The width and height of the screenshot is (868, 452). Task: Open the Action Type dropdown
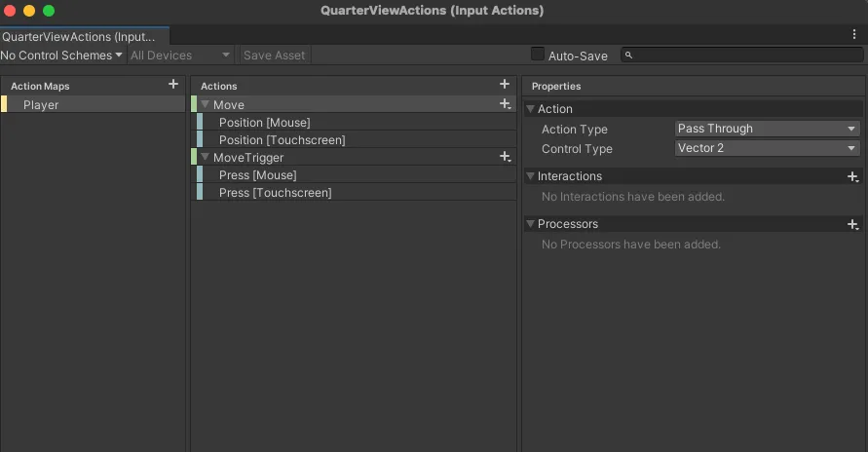768,129
